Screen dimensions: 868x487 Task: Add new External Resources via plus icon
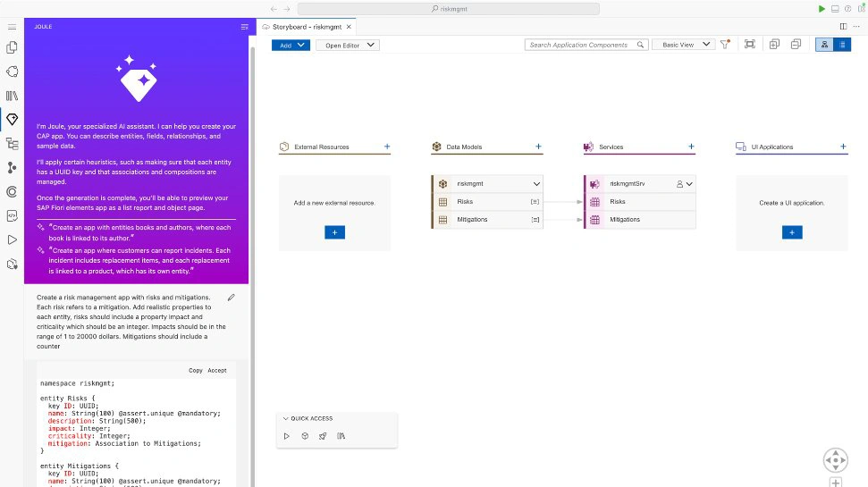point(387,147)
